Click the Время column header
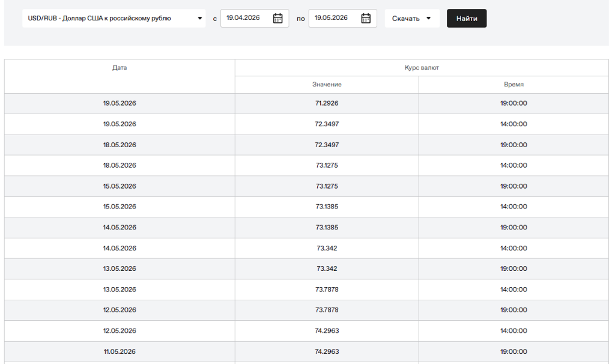The width and height of the screenshot is (615, 364). click(514, 84)
